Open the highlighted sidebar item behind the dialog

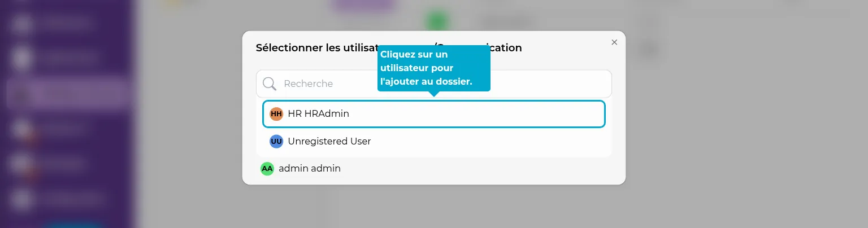[68, 94]
